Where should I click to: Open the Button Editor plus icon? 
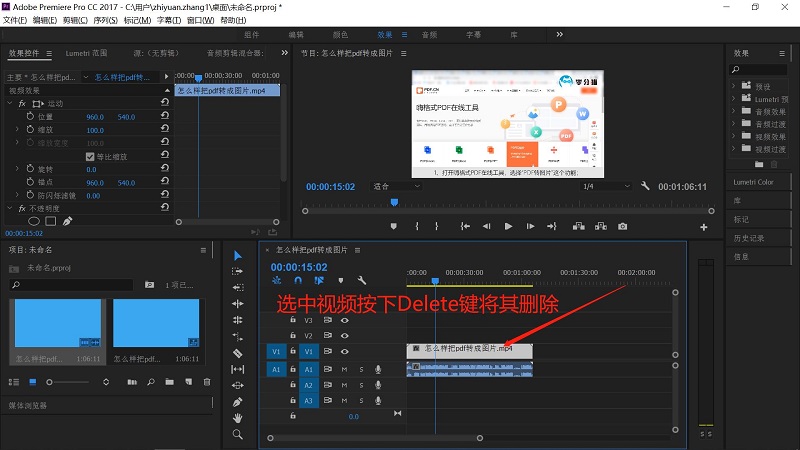(704, 227)
